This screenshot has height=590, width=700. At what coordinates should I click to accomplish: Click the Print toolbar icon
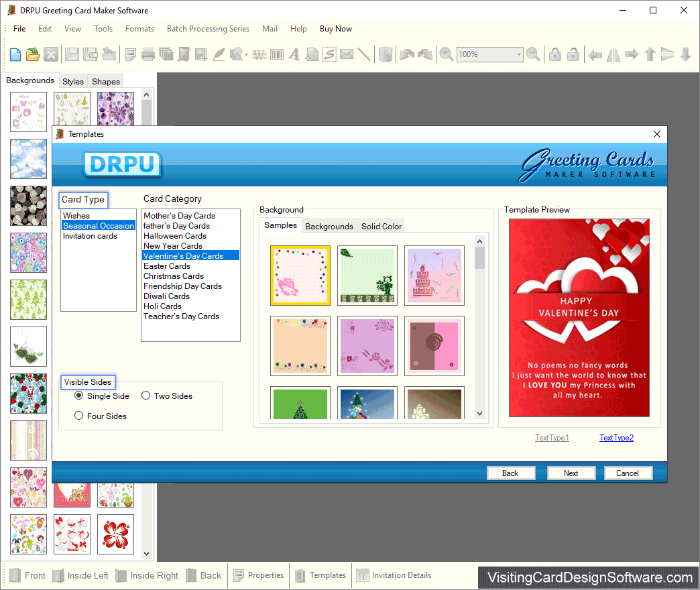coord(148,54)
